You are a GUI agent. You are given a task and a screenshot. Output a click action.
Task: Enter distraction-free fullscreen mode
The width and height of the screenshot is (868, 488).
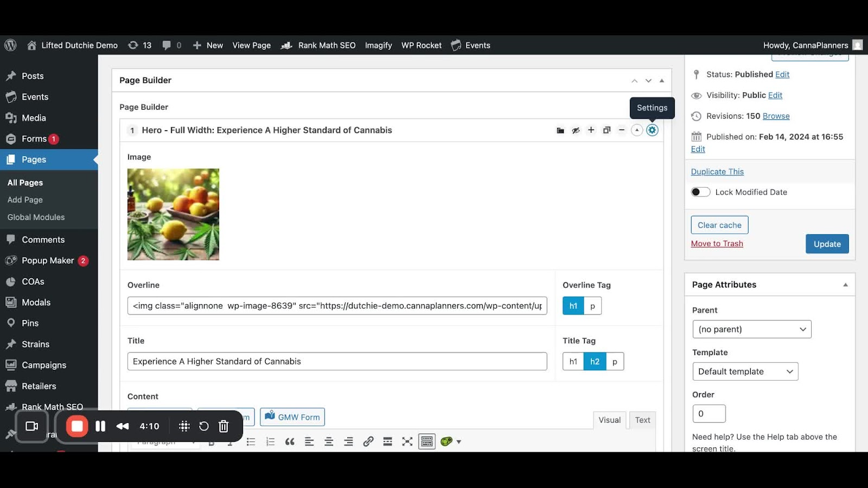click(x=407, y=442)
